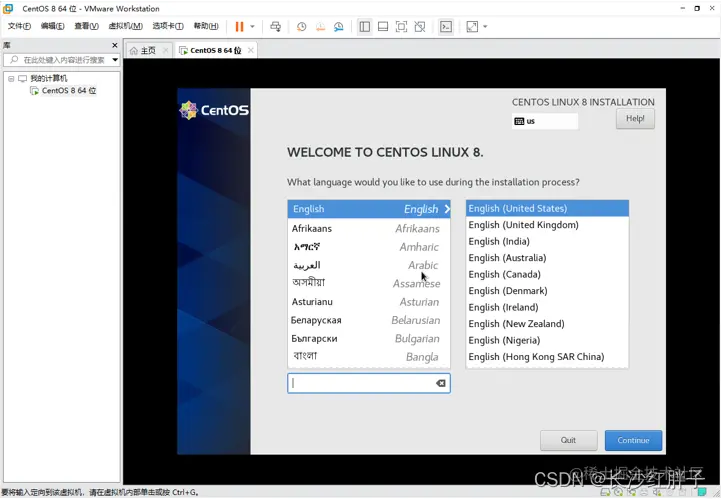Click the CentOS logo in installer sidebar
This screenshot has width=721, height=499.
(x=214, y=110)
